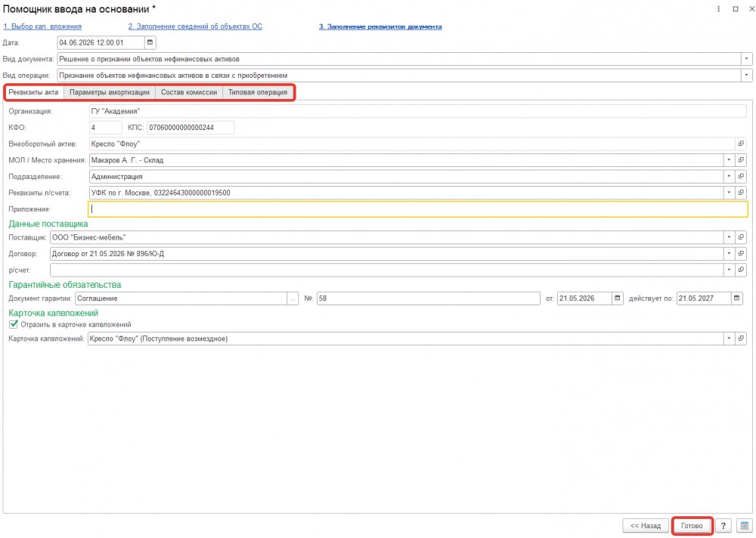The height and width of the screenshot is (538, 756).
Task: Expand the Карточка капвложений dropdown
Action: point(729,339)
